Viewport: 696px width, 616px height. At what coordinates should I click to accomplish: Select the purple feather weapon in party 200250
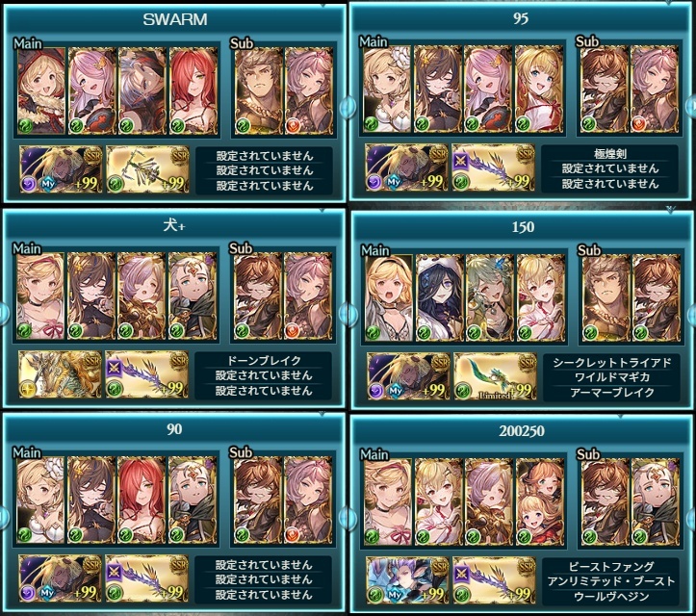pyautogui.click(x=494, y=581)
